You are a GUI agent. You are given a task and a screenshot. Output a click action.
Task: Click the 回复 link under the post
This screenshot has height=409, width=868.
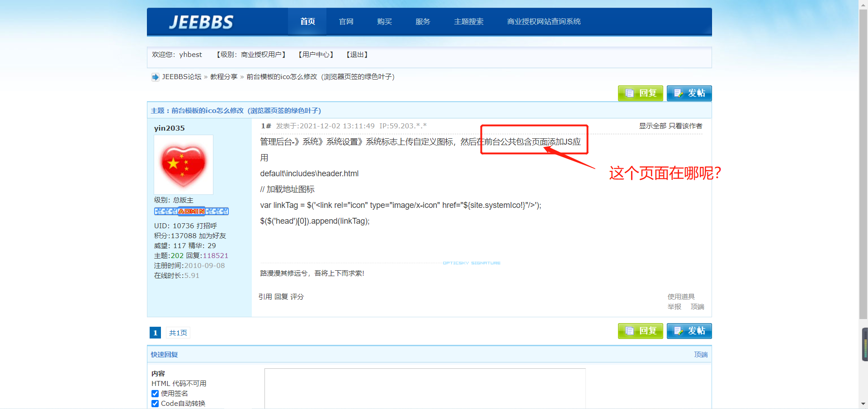[x=281, y=297]
